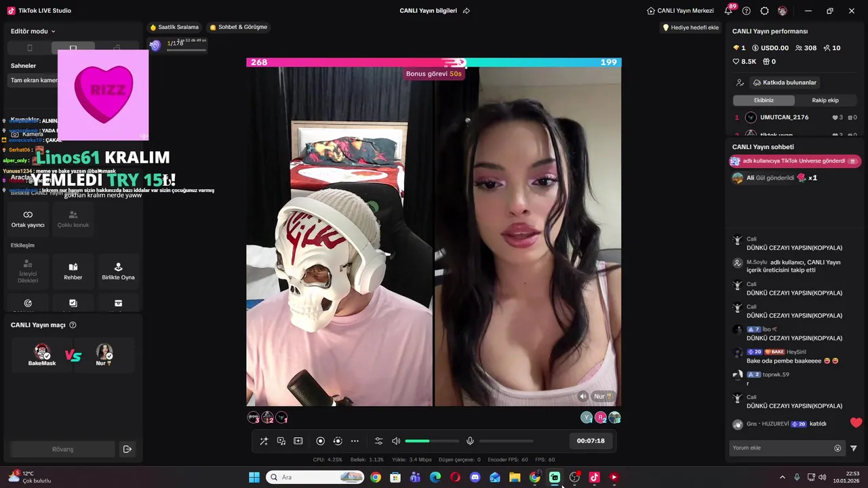Click exit match icon beside Rövanş

127,449
